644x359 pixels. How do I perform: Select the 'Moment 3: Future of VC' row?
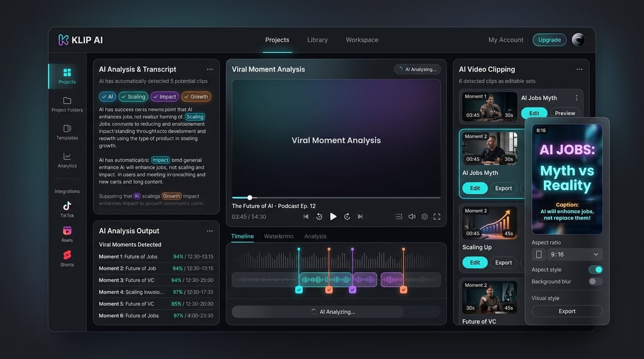(156, 280)
